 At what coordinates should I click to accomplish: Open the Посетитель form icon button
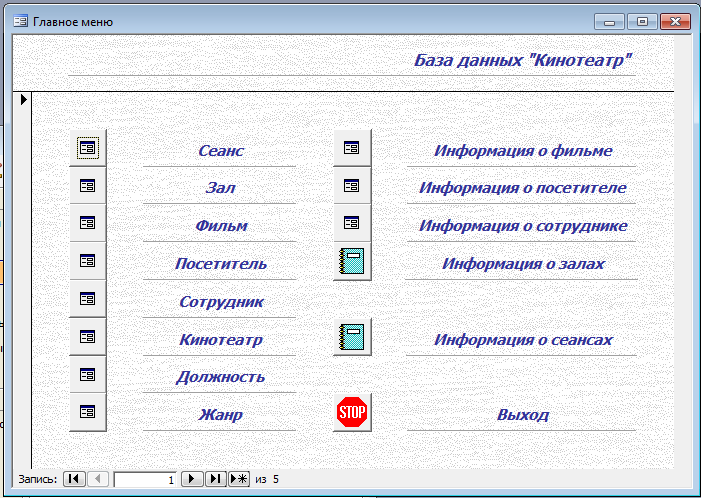click(x=88, y=261)
